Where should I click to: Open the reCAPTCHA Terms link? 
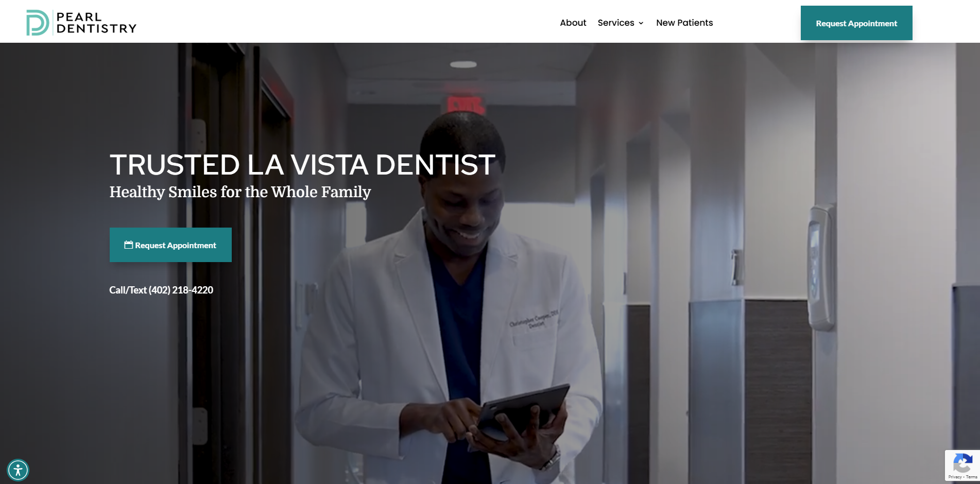point(972,477)
